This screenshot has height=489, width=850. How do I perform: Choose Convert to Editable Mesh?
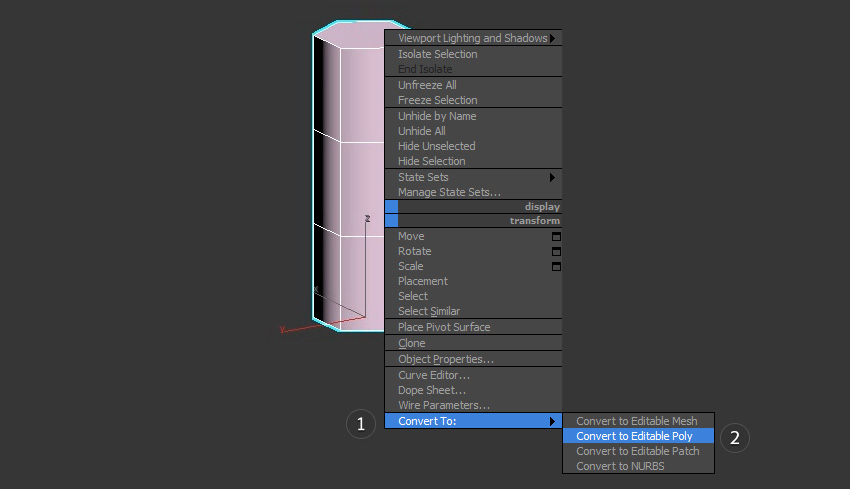(636, 421)
